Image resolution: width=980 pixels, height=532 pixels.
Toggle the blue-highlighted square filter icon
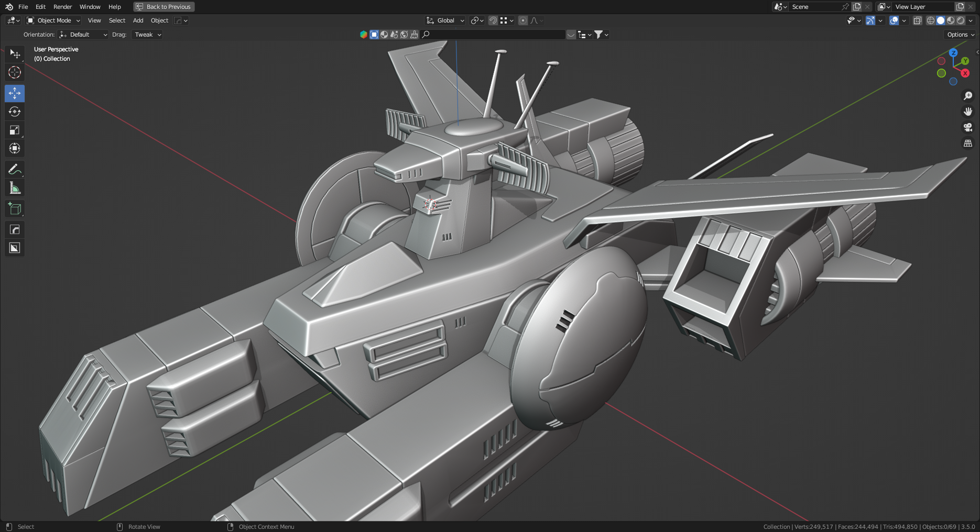374,35
